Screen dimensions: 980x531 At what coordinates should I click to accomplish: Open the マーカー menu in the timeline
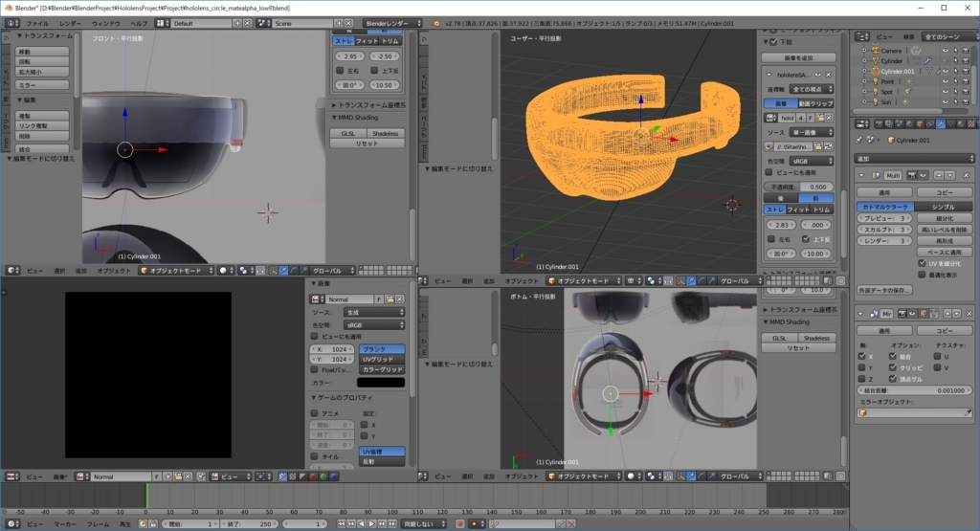pyautogui.click(x=64, y=524)
